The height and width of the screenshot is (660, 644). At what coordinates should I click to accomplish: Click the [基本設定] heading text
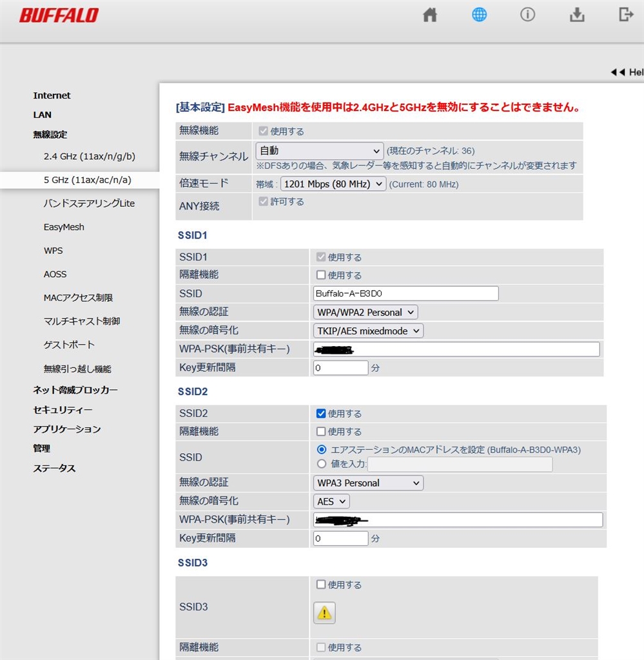200,108
